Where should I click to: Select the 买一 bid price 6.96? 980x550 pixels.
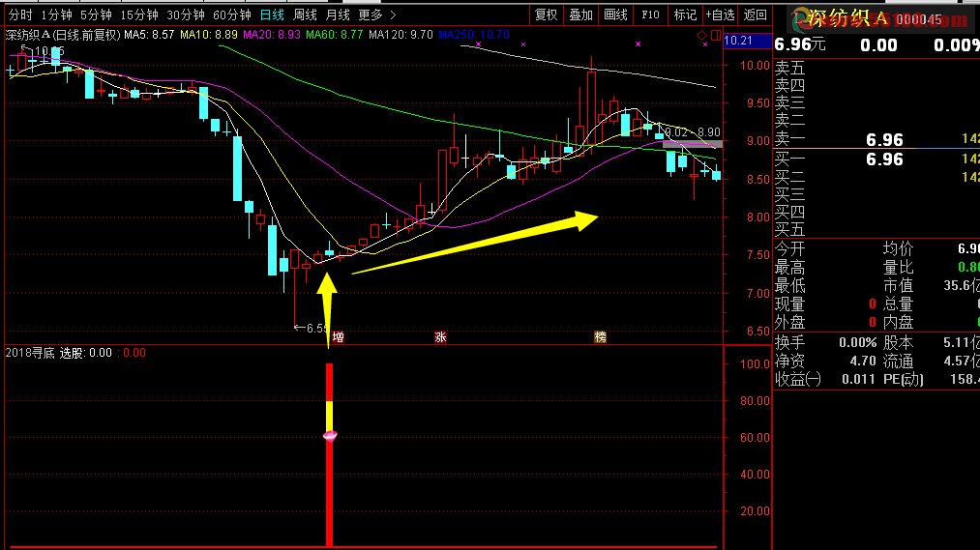coord(884,159)
